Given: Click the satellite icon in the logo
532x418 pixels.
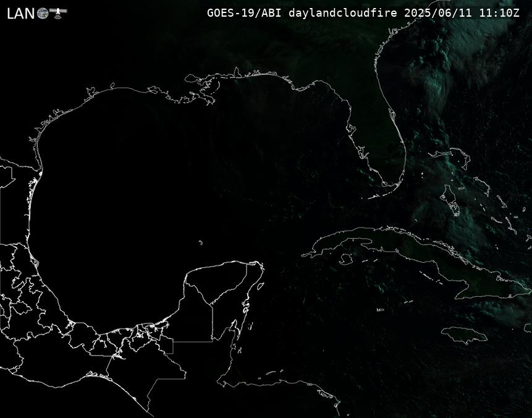Looking at the screenshot, I should pos(58,12).
